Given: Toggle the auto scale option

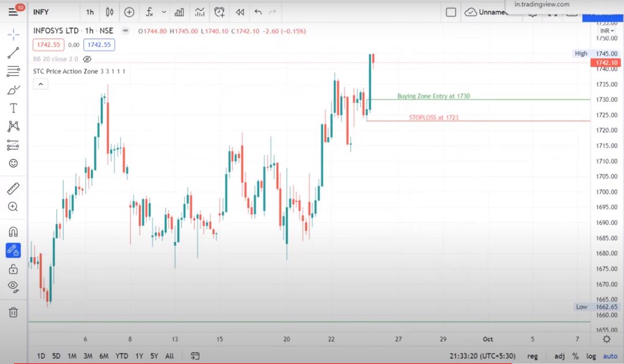Looking at the screenshot, I should (610, 356).
